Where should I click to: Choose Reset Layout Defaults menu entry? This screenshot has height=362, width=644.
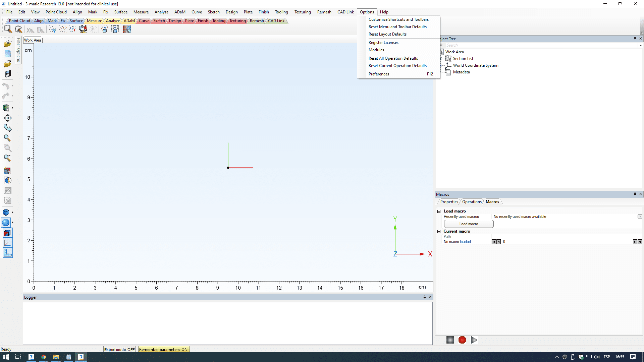click(x=387, y=34)
